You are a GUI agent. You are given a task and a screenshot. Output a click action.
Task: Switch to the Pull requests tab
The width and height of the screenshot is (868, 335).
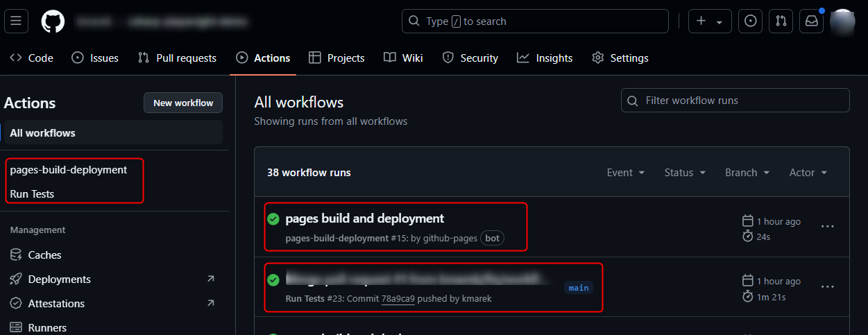[x=178, y=58]
